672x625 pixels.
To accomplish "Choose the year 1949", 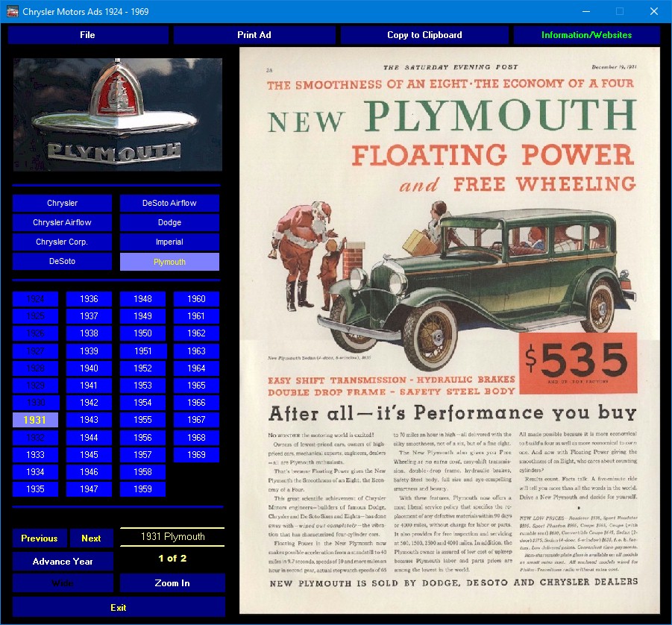I will tap(142, 316).
